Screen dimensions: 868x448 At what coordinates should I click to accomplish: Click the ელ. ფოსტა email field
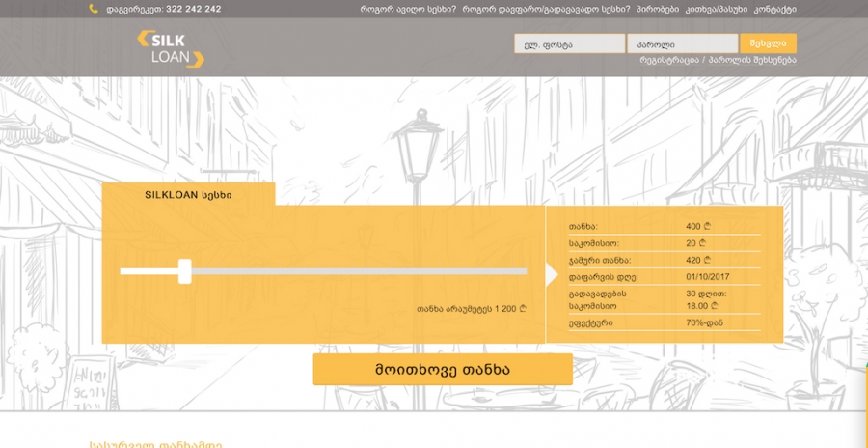pos(570,43)
